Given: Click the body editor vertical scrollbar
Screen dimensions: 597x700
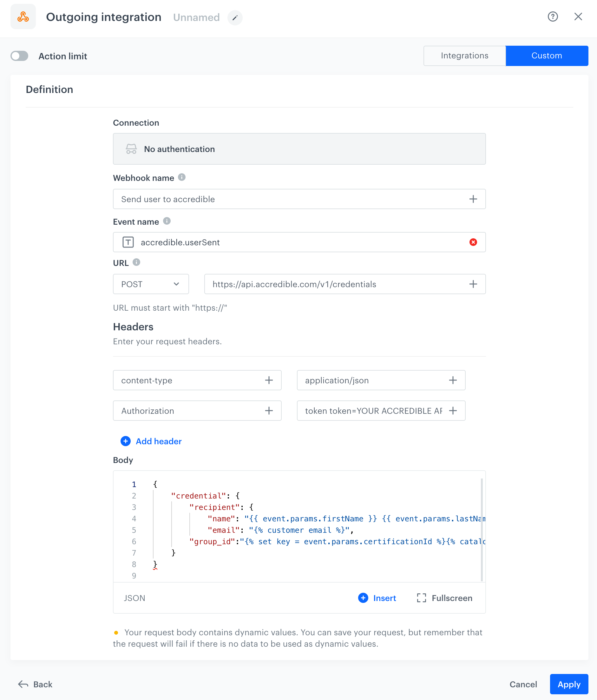Looking at the screenshot, I should (481, 529).
